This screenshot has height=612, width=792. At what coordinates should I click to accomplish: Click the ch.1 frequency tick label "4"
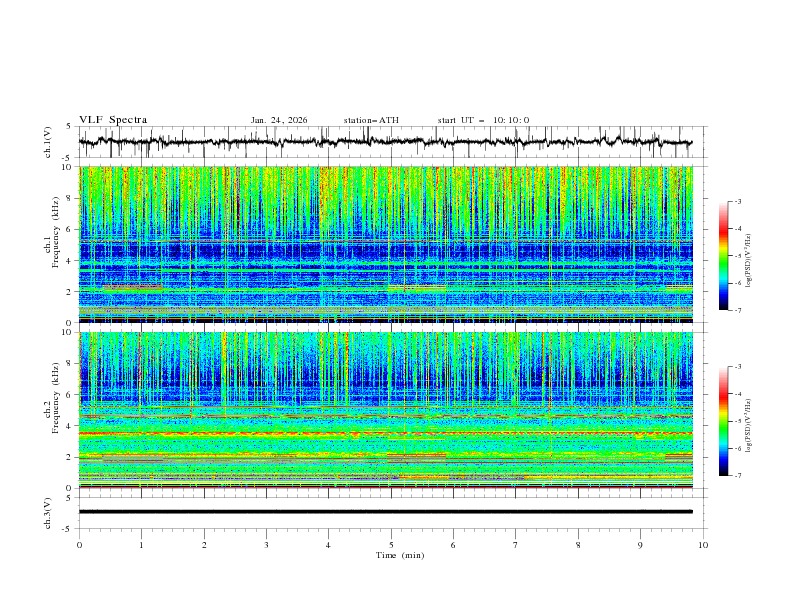(70, 261)
